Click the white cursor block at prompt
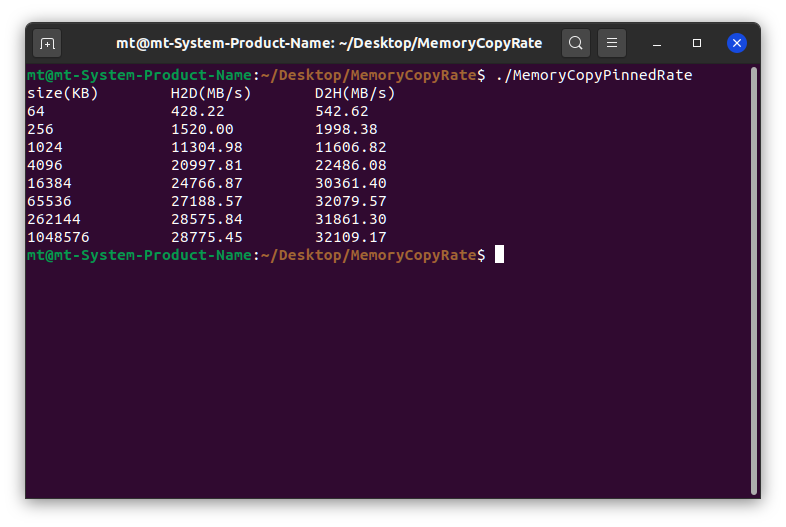 point(499,255)
